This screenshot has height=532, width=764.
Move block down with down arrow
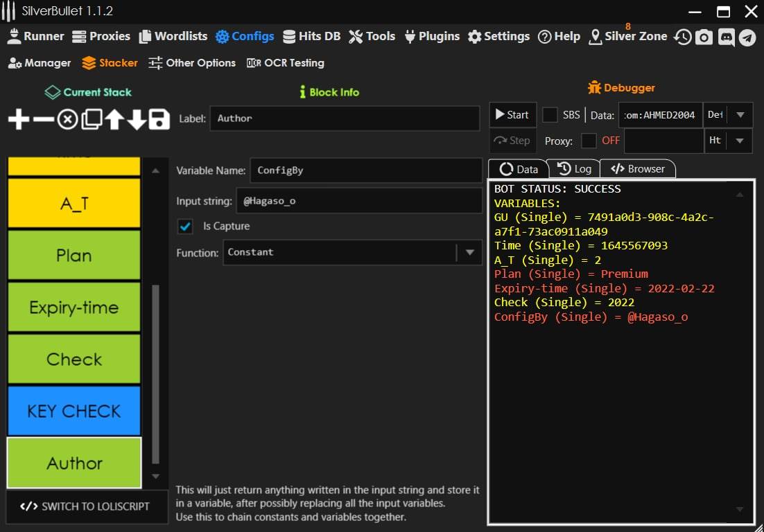click(x=137, y=120)
